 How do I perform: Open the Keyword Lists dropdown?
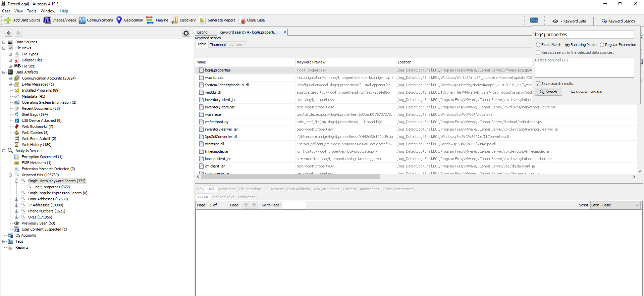(x=569, y=21)
